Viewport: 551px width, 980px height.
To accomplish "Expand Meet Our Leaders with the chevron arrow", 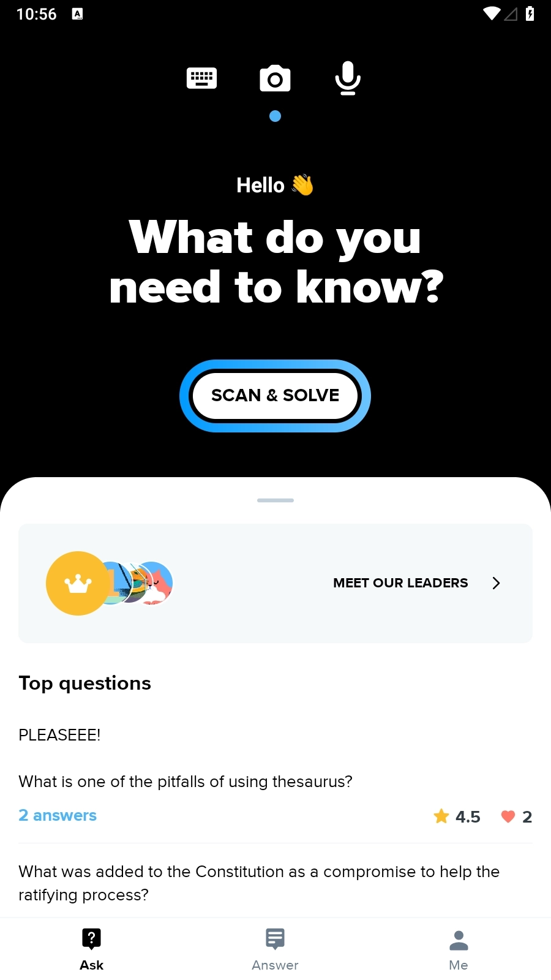I will pos(496,583).
